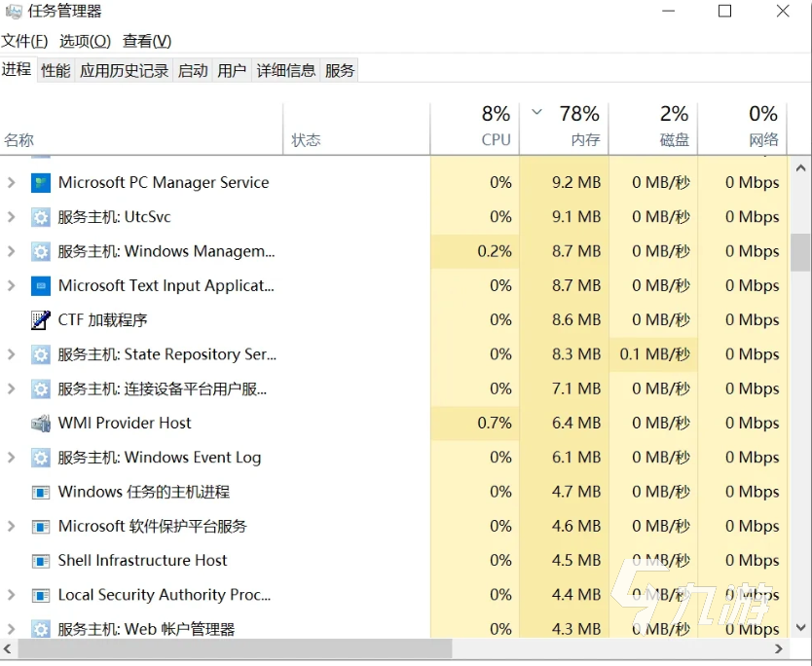Click the Task Manager icon in title bar

[12, 11]
